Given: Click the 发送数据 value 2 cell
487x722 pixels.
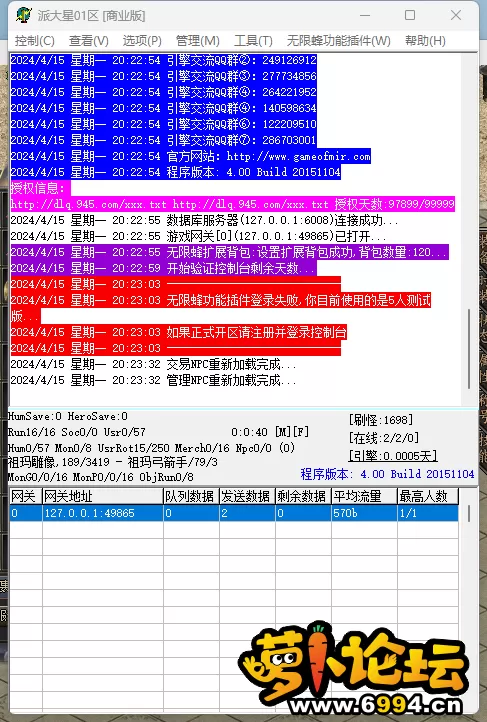Looking at the screenshot, I should click(x=247, y=513).
